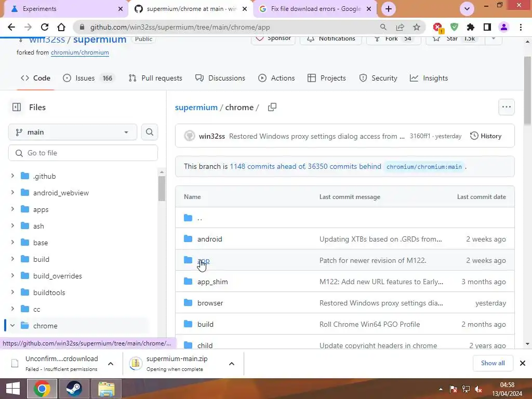The image size is (532, 399).
Task: Open the app_shim folder
Action: pyautogui.click(x=212, y=282)
